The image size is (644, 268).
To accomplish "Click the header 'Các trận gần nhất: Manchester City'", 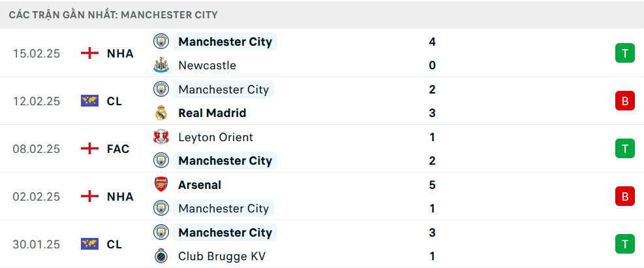I will (114, 14).
